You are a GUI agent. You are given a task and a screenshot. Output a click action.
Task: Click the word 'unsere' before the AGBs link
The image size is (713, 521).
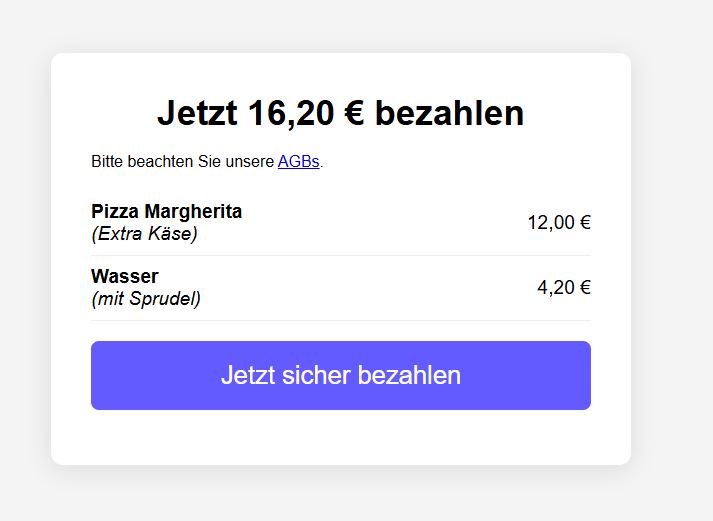[x=250, y=161]
